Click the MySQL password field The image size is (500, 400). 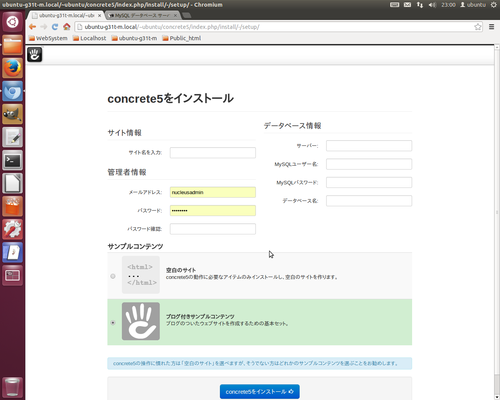pos(369,182)
